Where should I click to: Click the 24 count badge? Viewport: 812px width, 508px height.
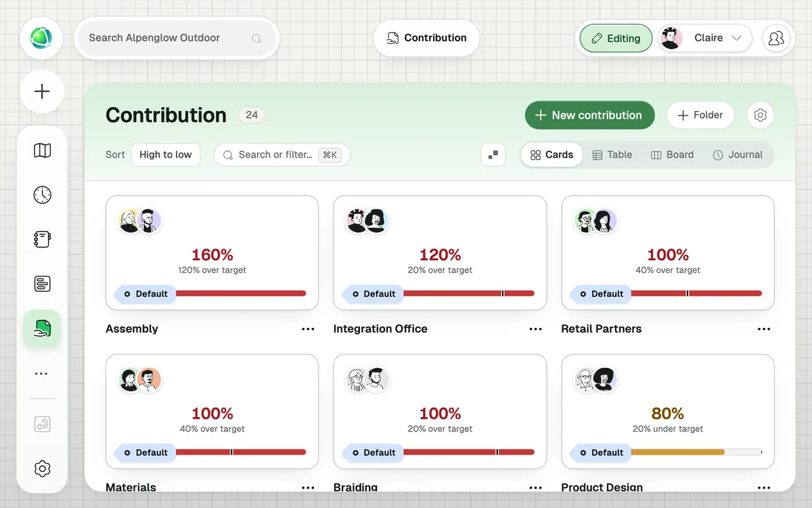click(x=252, y=115)
